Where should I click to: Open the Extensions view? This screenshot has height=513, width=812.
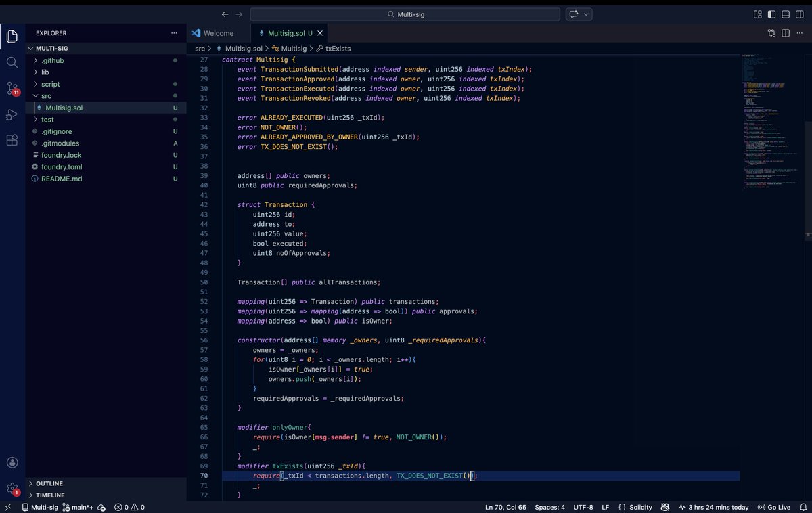12,140
